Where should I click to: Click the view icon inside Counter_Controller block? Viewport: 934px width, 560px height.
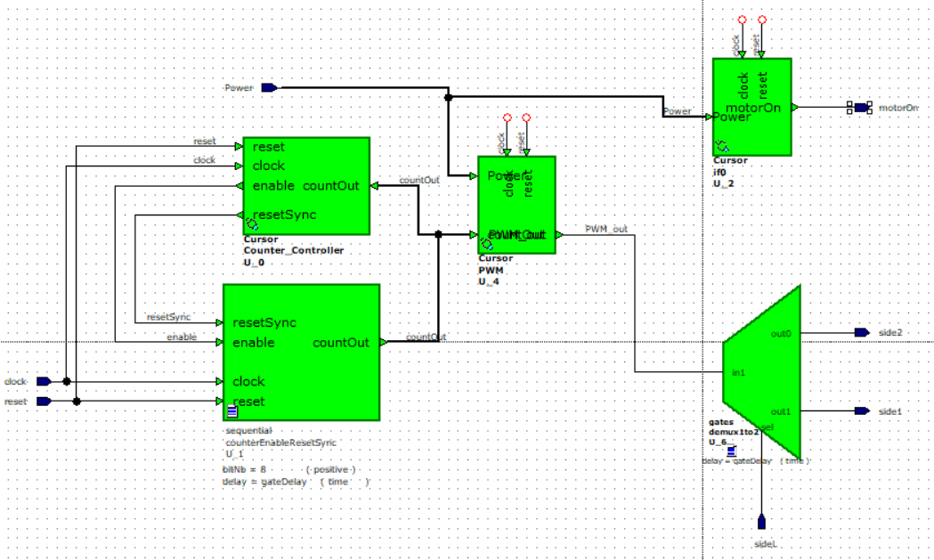coord(252,225)
